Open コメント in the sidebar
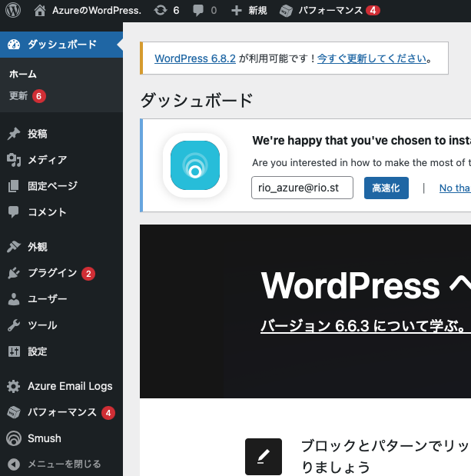This screenshot has height=476, width=471. tap(47, 212)
